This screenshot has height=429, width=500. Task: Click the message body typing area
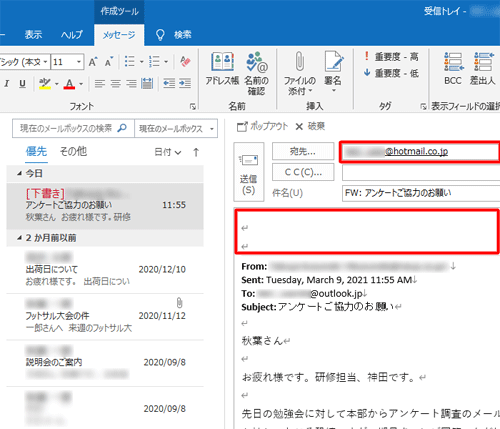click(x=367, y=231)
